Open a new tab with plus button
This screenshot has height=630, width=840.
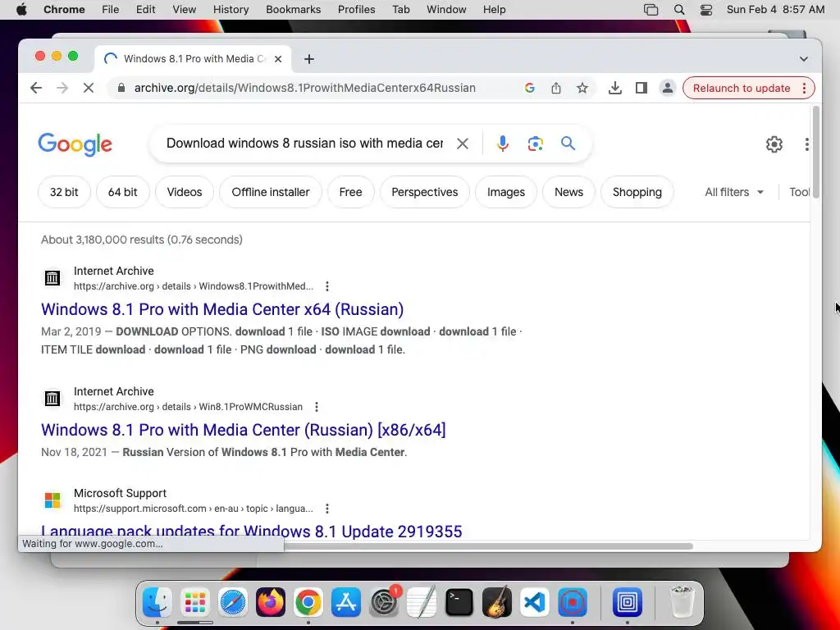309,59
